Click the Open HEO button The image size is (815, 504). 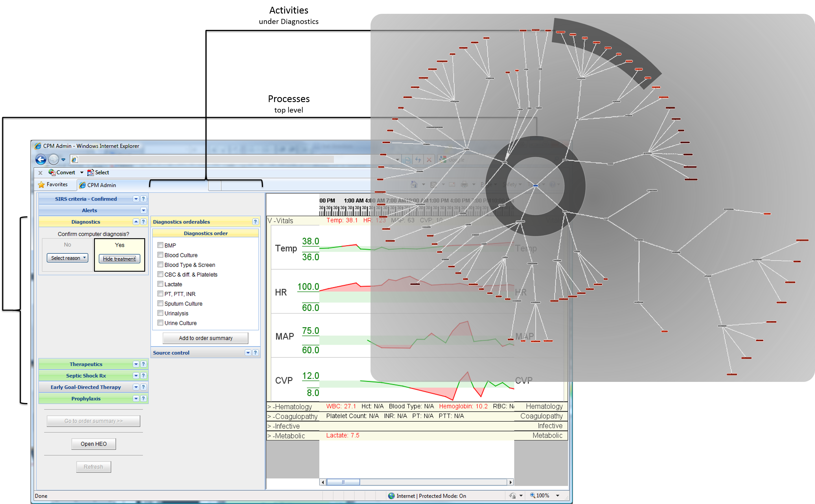(94, 444)
